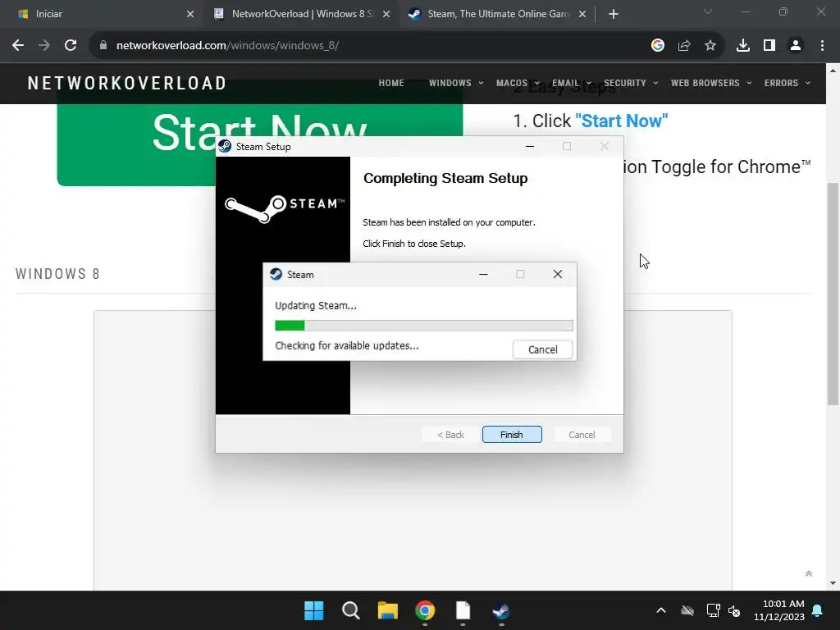The height and width of the screenshot is (630, 840).
Task: Close the Steam website tab
Action: tap(582, 14)
